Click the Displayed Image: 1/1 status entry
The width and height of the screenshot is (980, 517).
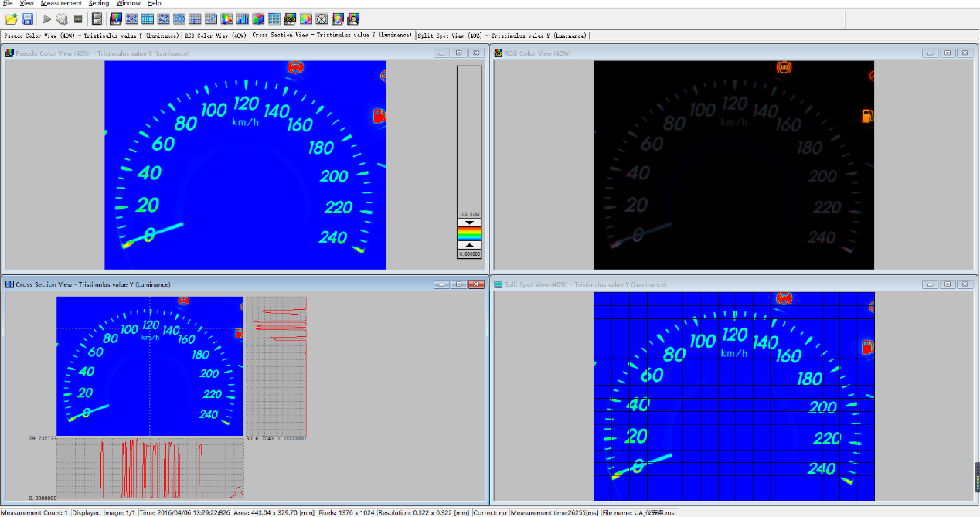104,512
